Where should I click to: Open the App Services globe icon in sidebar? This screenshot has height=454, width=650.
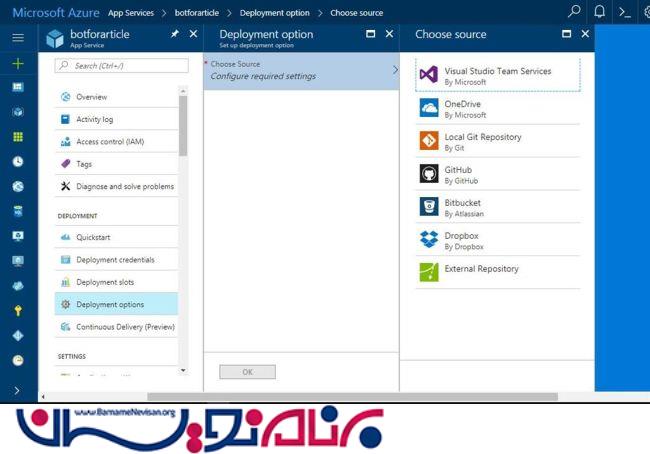pyautogui.click(x=18, y=187)
